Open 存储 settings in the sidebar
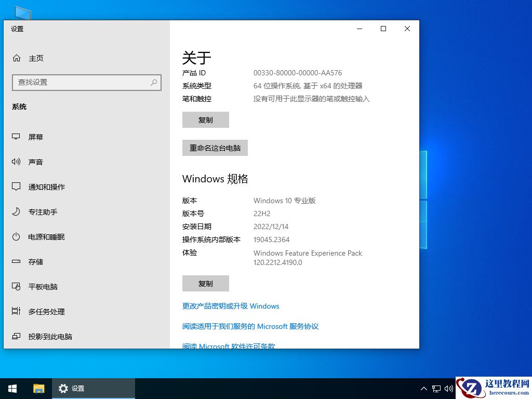Viewport: 532px width, 399px height. click(x=35, y=261)
